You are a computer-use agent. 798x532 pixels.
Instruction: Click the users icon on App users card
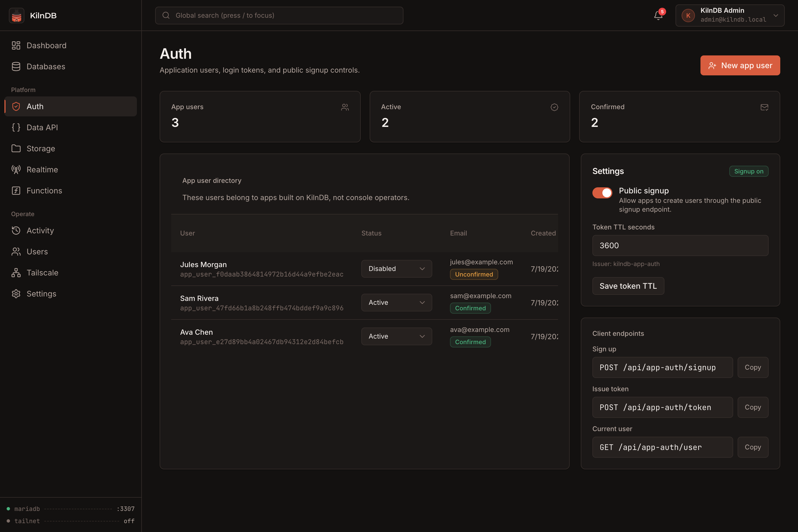[x=345, y=107]
